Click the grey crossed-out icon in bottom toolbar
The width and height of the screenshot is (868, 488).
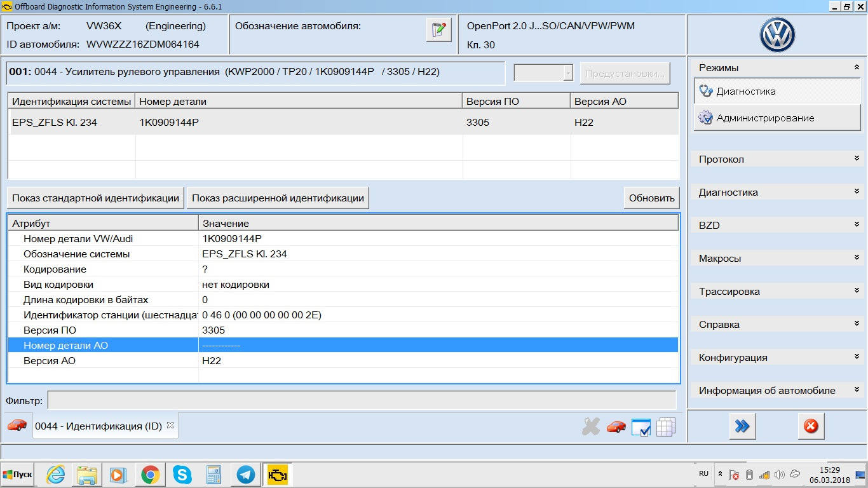pyautogui.click(x=591, y=426)
